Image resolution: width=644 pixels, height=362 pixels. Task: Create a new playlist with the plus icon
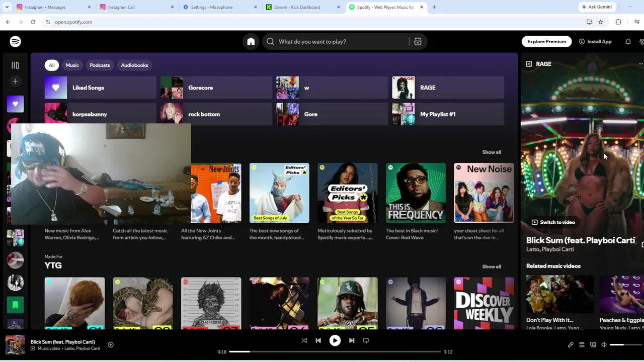[15, 81]
